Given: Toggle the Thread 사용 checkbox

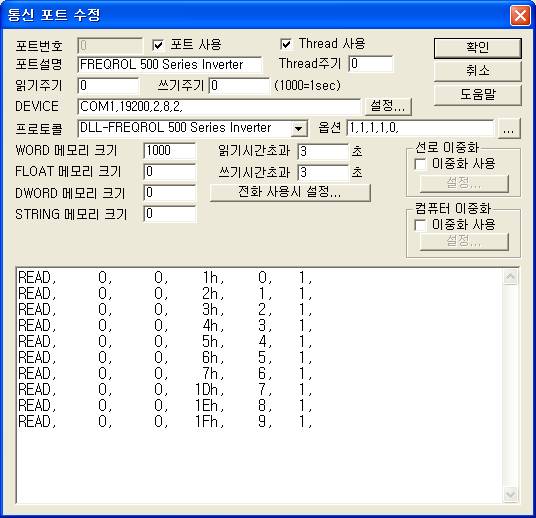Looking at the screenshot, I should coord(286,44).
